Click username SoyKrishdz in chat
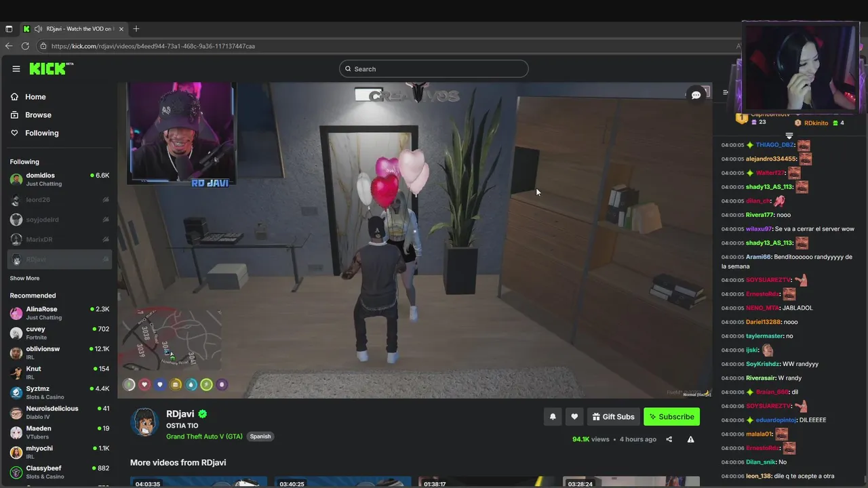 pyautogui.click(x=763, y=364)
